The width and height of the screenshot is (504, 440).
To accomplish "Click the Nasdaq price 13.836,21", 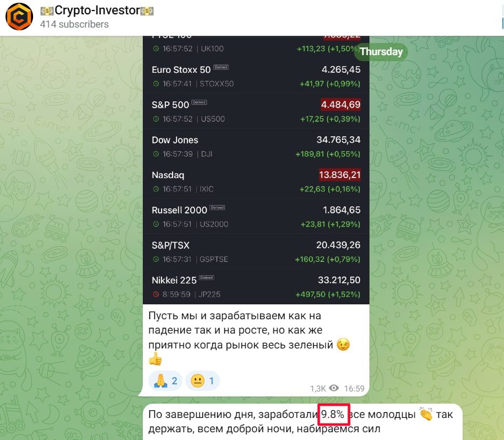I will coord(340,175).
